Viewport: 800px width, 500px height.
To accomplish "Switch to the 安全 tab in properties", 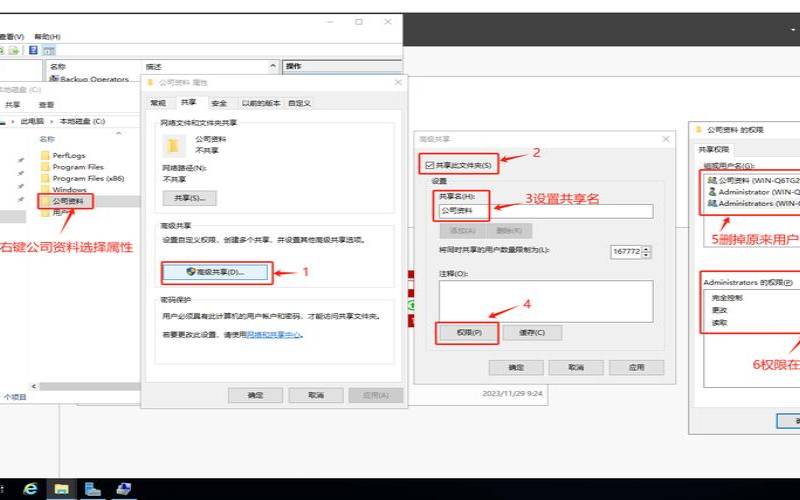I will click(x=219, y=103).
